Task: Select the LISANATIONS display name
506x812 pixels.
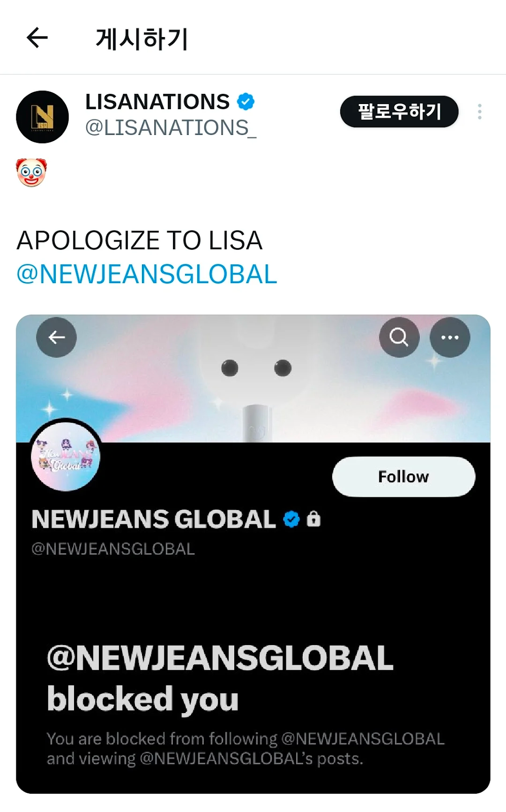Action: click(x=158, y=101)
